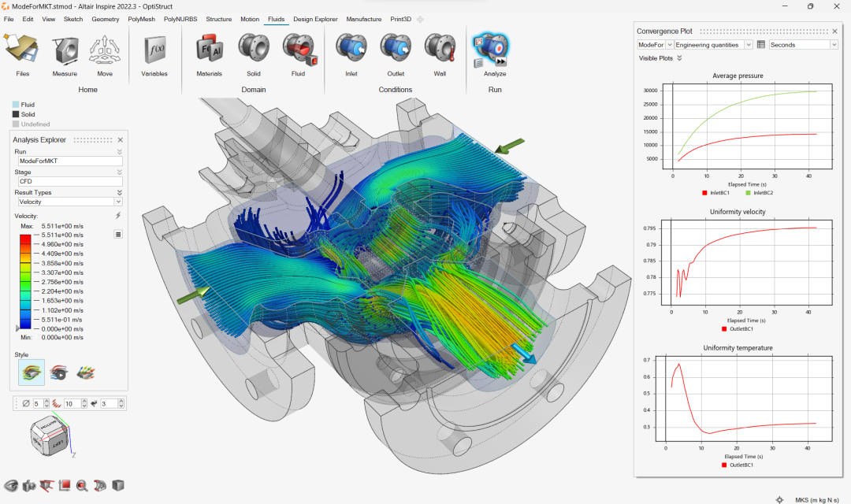Toggle the Fluid legend entry
Screen dimensions: 851x504
click(24, 105)
